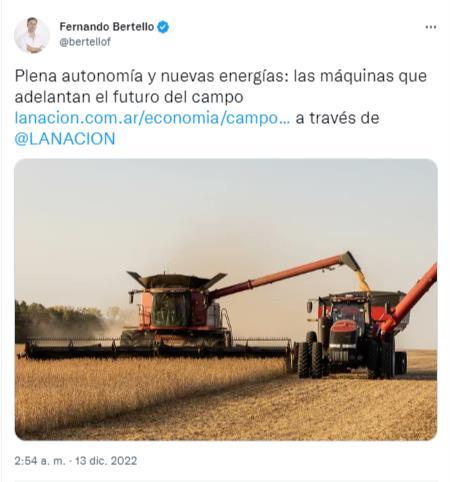This screenshot has height=482, width=450.
Task: Open the Fernando Bertello display name
Action: (x=107, y=27)
